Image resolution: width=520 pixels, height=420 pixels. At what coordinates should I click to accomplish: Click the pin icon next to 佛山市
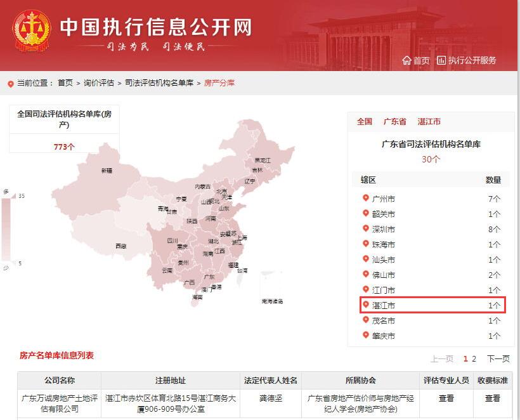(365, 274)
